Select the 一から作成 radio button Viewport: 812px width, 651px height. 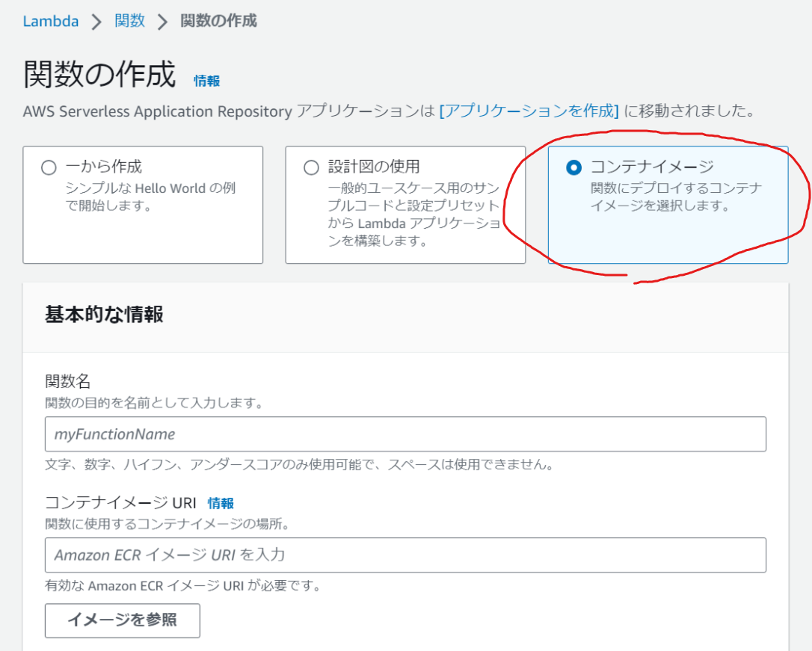[x=49, y=167]
